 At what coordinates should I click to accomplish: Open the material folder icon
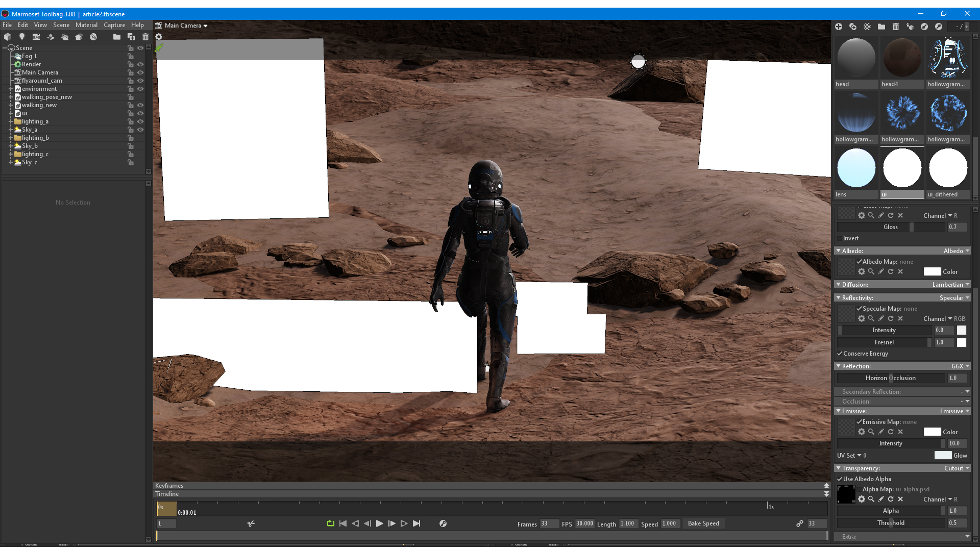coord(881,27)
